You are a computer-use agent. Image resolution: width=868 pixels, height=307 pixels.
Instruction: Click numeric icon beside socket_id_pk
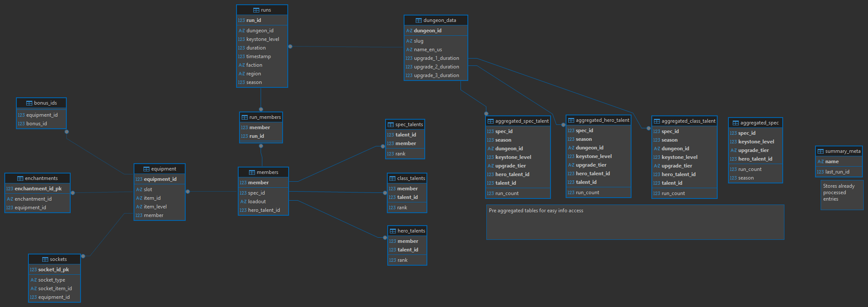[33, 270]
